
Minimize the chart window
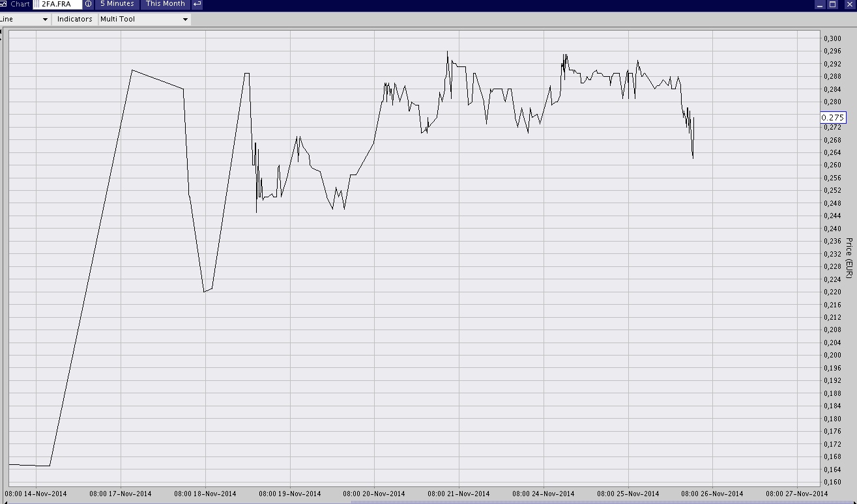(820, 5)
